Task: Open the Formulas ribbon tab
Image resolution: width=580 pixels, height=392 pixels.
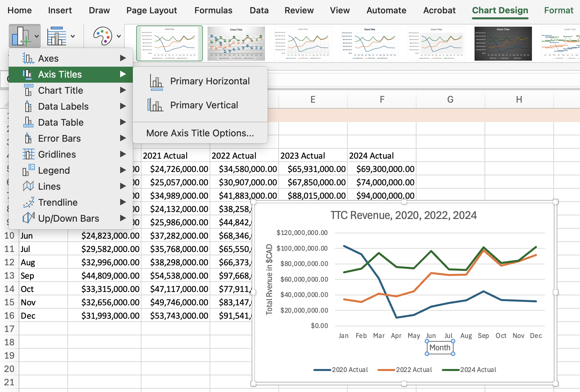Action: click(213, 10)
